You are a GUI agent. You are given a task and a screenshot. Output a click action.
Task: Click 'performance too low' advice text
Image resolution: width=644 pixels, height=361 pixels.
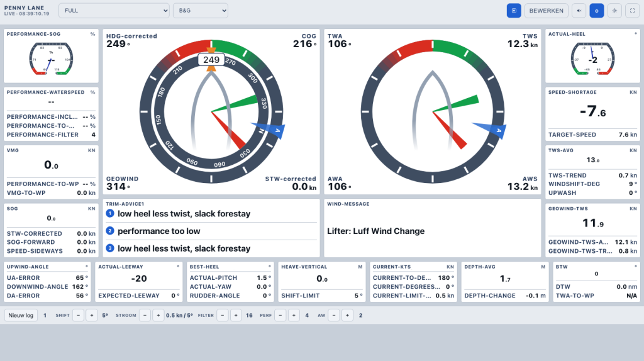click(159, 231)
